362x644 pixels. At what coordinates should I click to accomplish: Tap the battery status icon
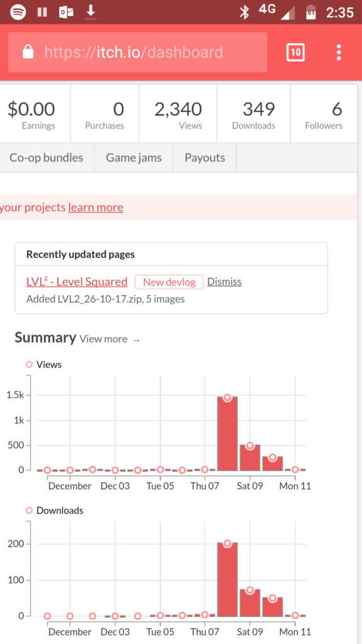click(311, 12)
